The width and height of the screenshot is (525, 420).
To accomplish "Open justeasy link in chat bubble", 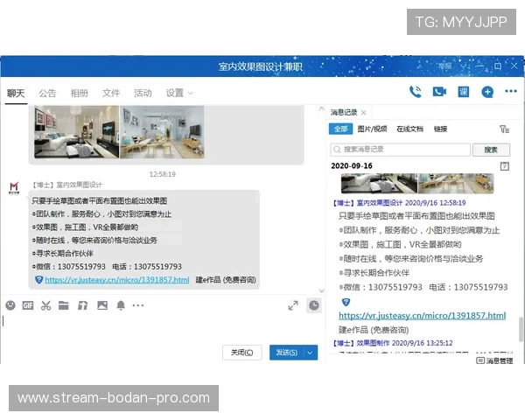I will coord(117,280).
